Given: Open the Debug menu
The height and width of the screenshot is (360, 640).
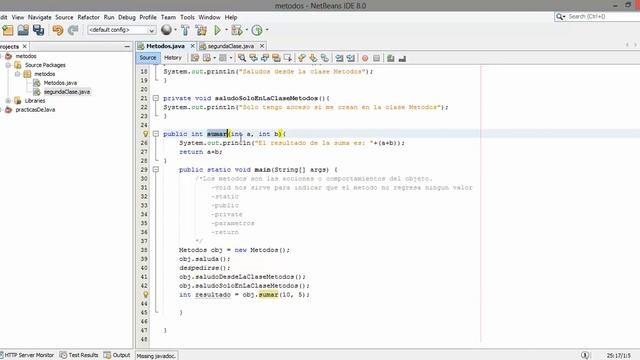Looking at the screenshot, I should click(127, 17).
